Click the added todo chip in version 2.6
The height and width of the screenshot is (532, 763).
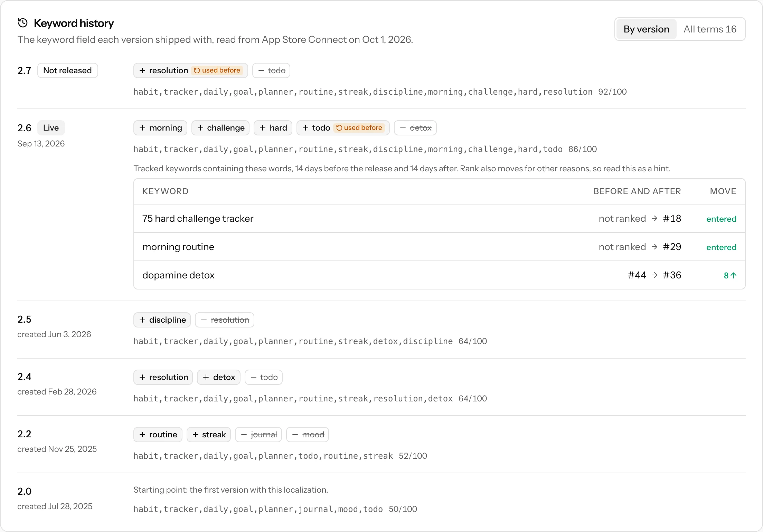(x=343, y=128)
